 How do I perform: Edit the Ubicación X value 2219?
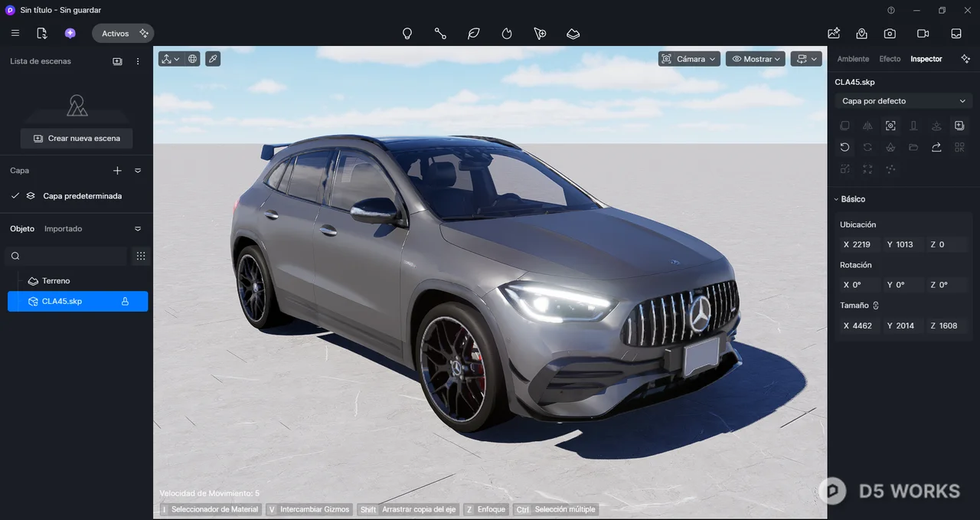pos(859,245)
